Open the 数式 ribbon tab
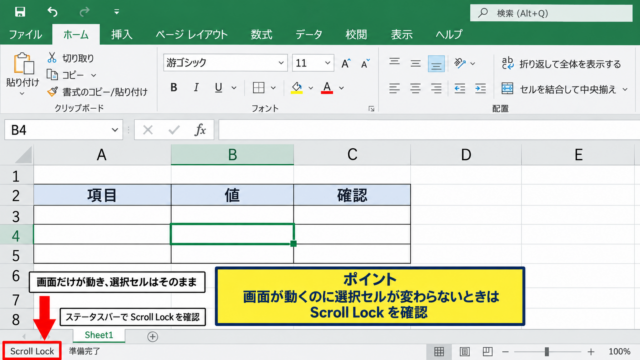The image size is (640, 360). pyautogui.click(x=261, y=35)
